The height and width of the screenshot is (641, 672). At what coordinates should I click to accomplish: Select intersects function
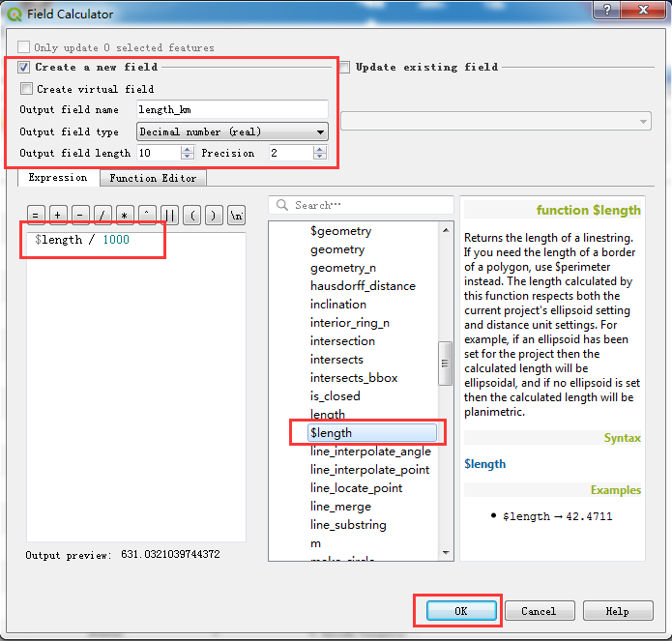[x=336, y=360]
